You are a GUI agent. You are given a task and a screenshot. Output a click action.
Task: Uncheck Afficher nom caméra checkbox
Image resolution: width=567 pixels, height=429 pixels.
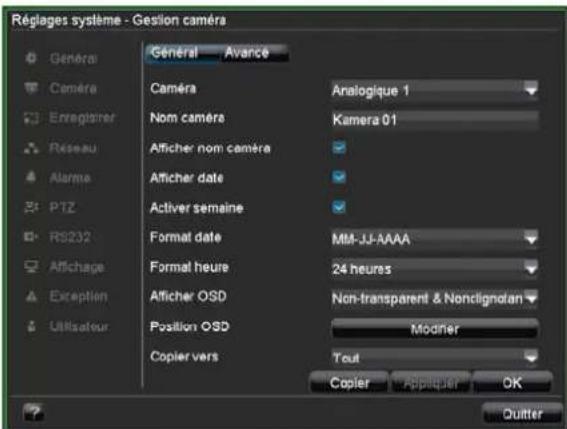[x=339, y=148]
